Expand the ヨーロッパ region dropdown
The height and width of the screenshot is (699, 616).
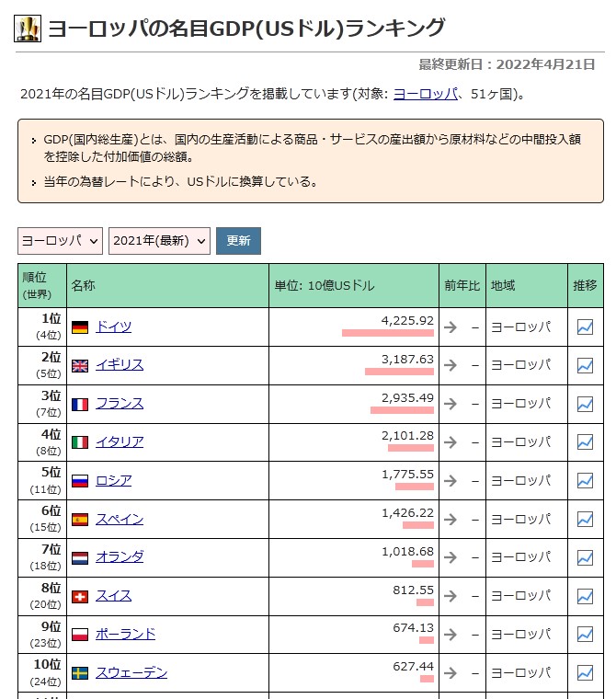60,241
